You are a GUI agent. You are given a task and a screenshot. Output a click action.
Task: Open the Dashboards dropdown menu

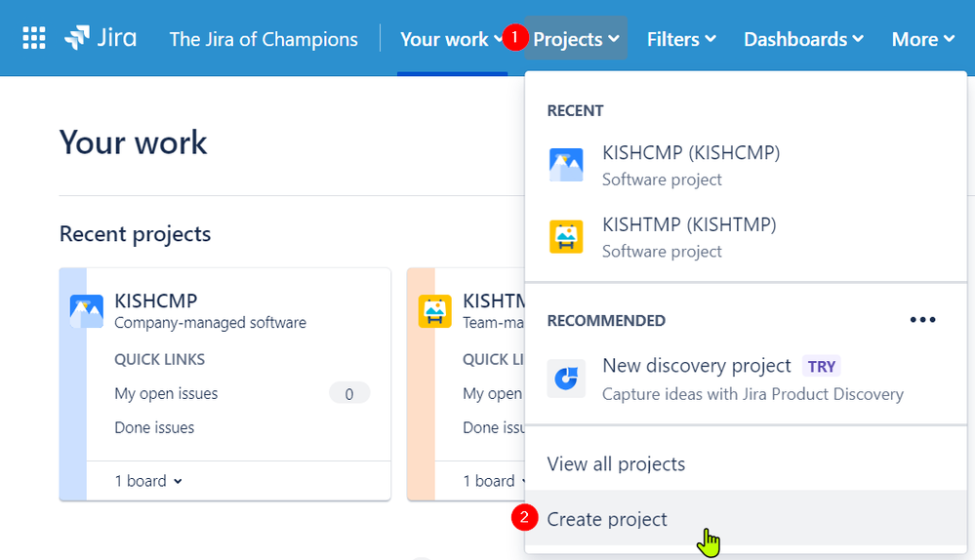coord(803,39)
